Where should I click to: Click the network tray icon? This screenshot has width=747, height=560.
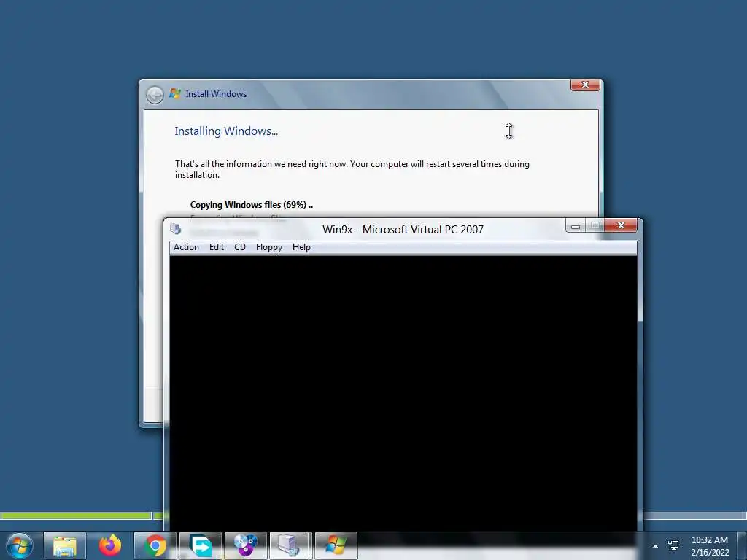pos(673,545)
